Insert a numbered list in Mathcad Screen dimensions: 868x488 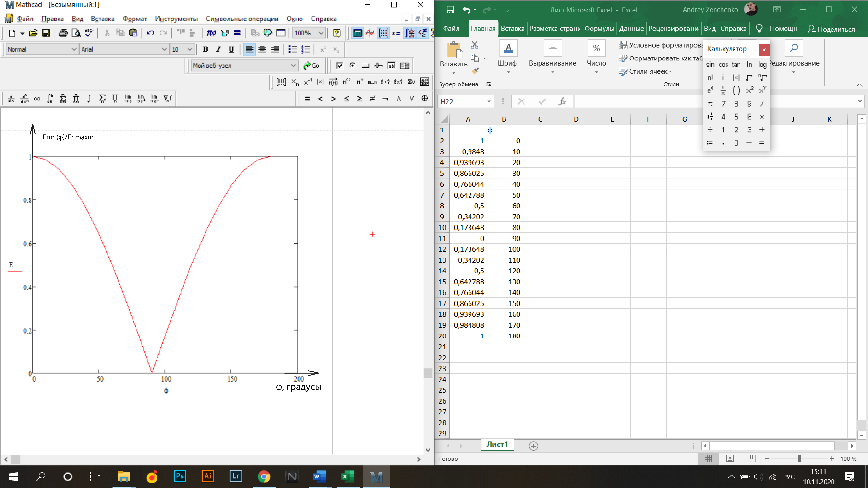[306, 50]
